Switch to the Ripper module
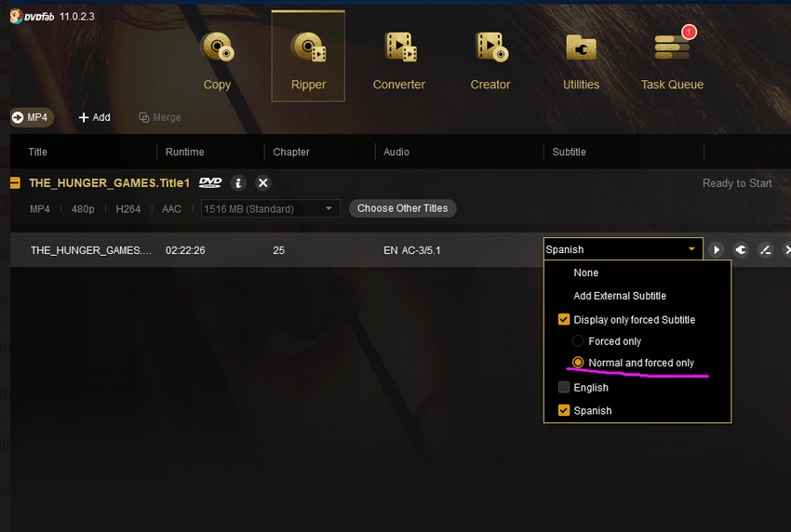The height and width of the screenshot is (532, 791). tap(308, 57)
